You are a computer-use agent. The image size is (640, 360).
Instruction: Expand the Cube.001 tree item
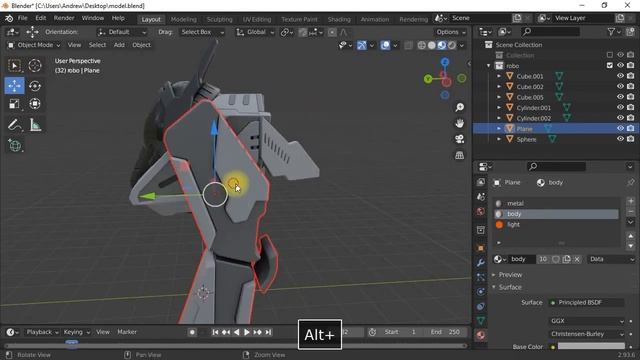tap(499, 76)
